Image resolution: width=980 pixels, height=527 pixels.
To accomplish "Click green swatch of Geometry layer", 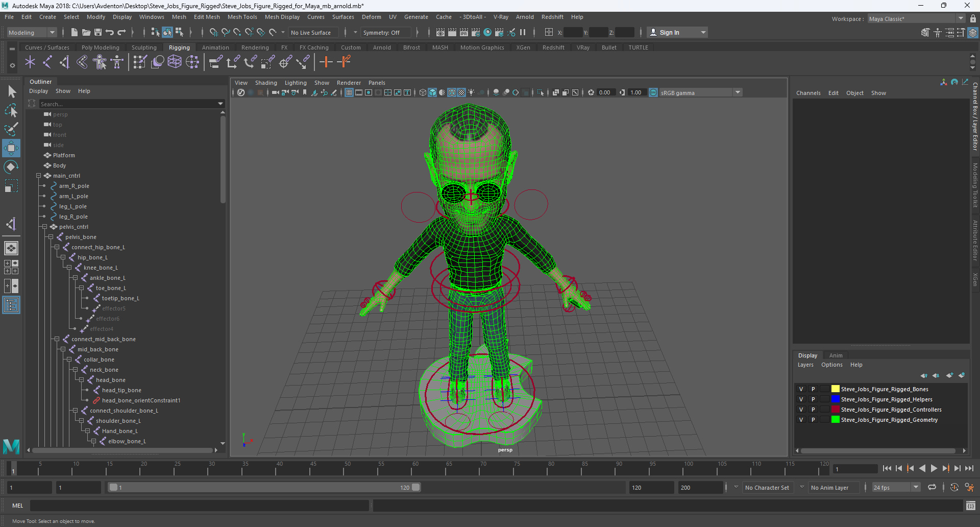I will coord(835,420).
